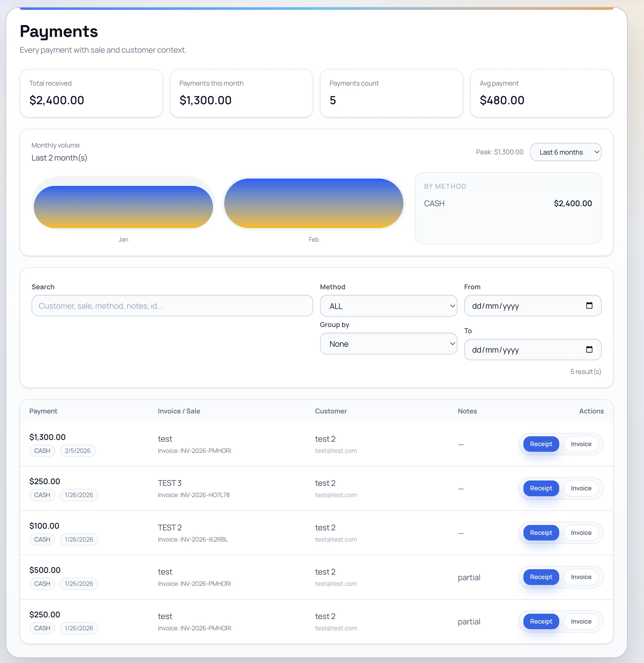
Task: Click the 5 result(s) counter
Action: click(x=585, y=371)
